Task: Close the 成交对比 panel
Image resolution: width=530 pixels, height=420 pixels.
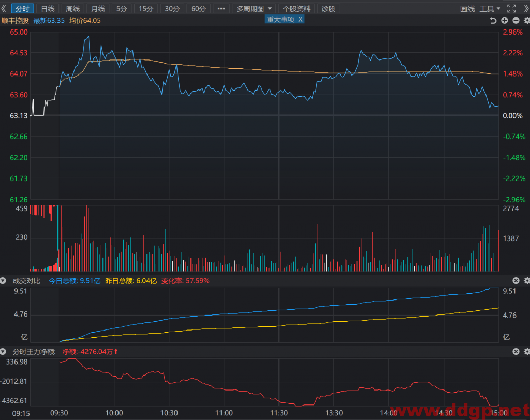Action: pyautogui.click(x=516, y=281)
